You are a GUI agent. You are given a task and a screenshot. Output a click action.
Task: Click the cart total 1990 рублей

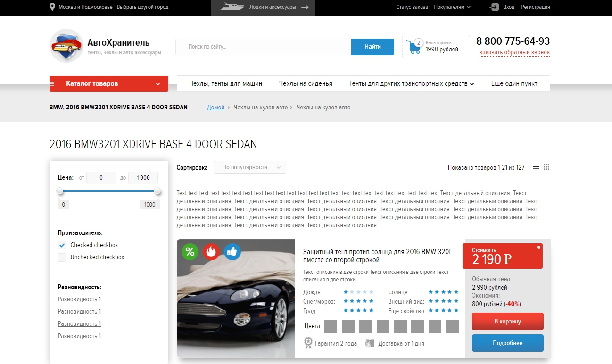click(x=442, y=50)
